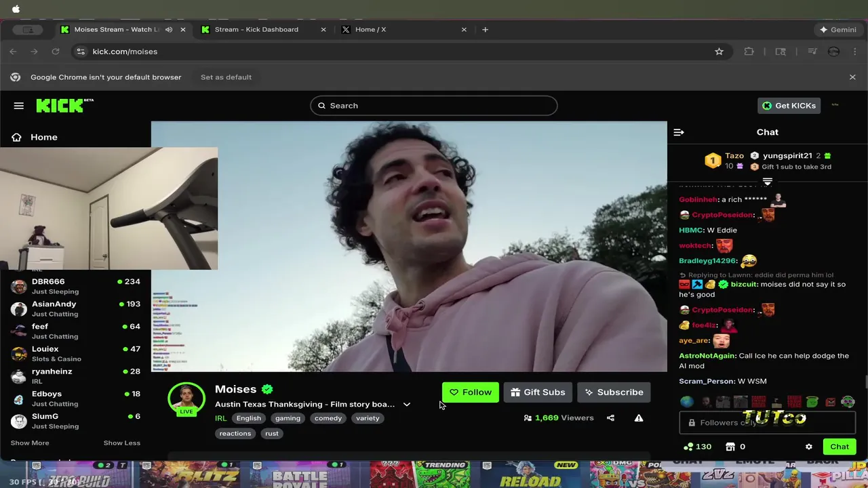
Task: Mute the Moises Stream tab audio icon
Action: point(169,29)
